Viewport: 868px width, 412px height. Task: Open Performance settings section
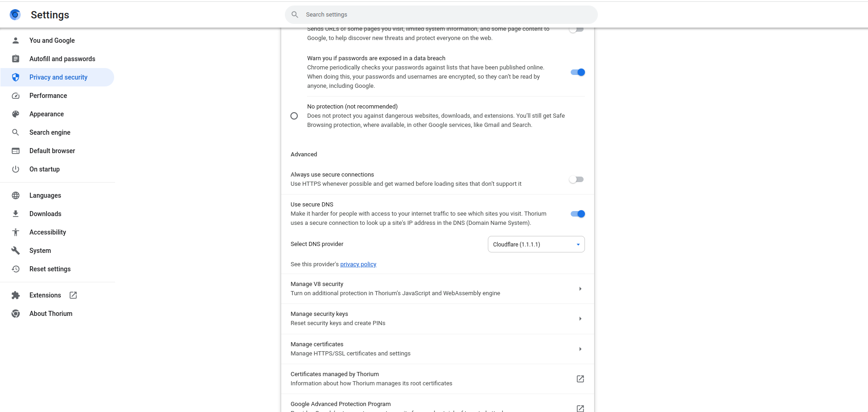click(x=57, y=96)
